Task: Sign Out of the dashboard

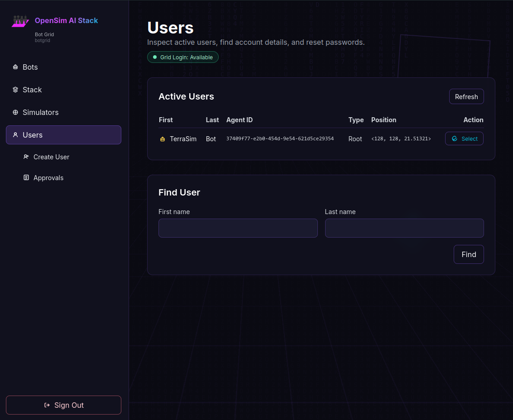Action: pyautogui.click(x=63, y=405)
